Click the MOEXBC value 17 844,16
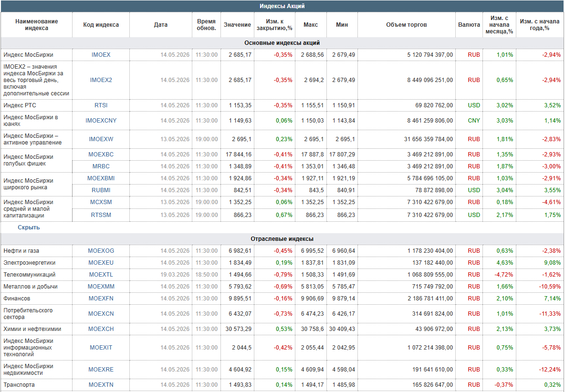 pyautogui.click(x=239, y=155)
